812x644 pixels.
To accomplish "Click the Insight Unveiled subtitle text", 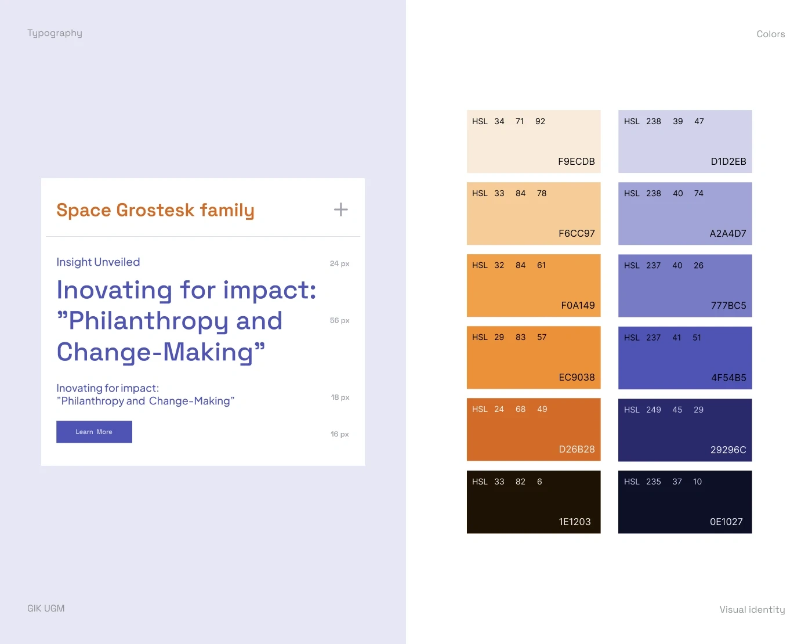I will click(98, 262).
